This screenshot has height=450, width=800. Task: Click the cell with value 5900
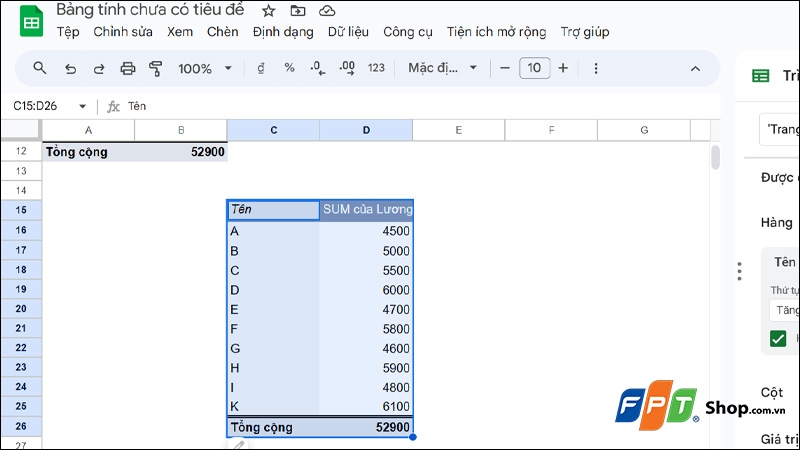366,368
